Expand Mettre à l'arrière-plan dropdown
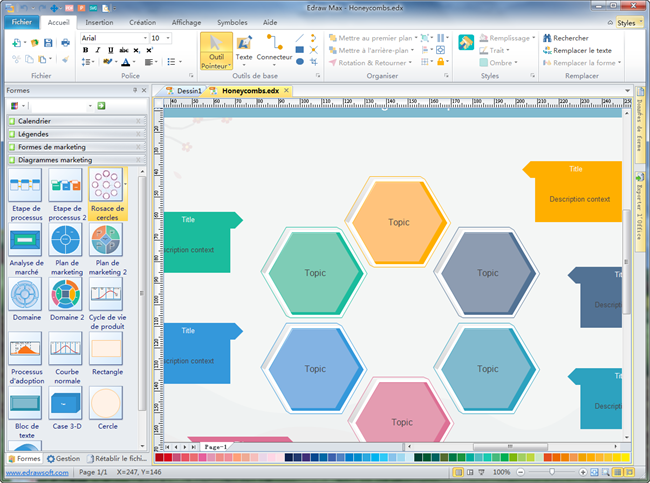650x483 pixels. pyautogui.click(x=412, y=50)
